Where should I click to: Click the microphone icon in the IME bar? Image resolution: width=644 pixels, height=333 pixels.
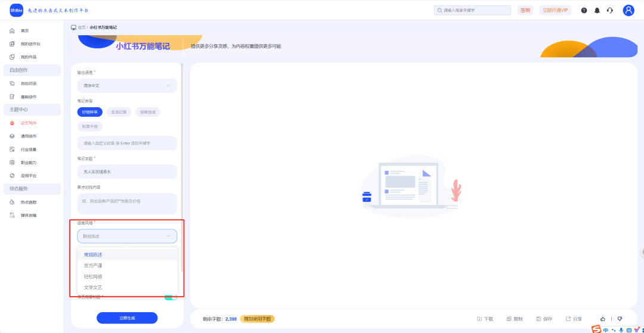(x=621, y=329)
